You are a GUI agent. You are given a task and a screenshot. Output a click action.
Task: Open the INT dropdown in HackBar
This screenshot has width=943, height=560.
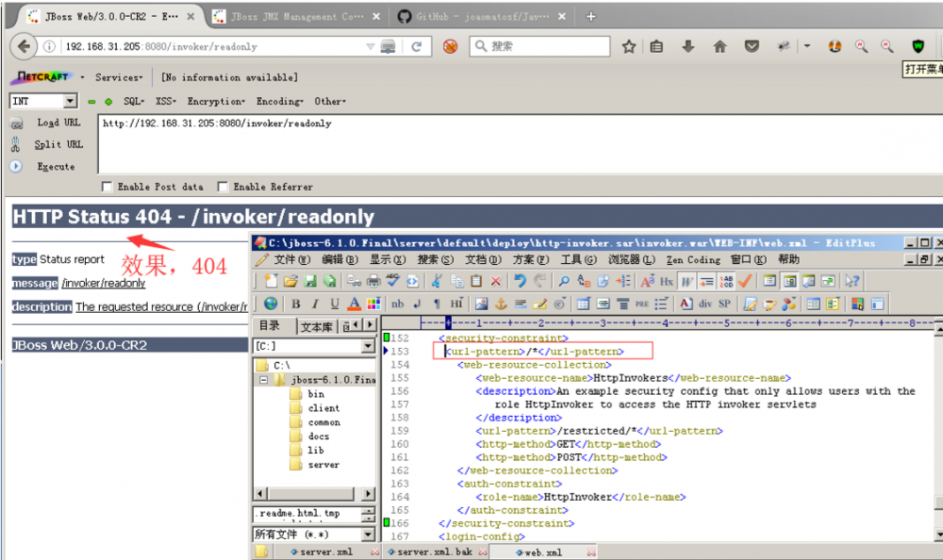(70, 101)
